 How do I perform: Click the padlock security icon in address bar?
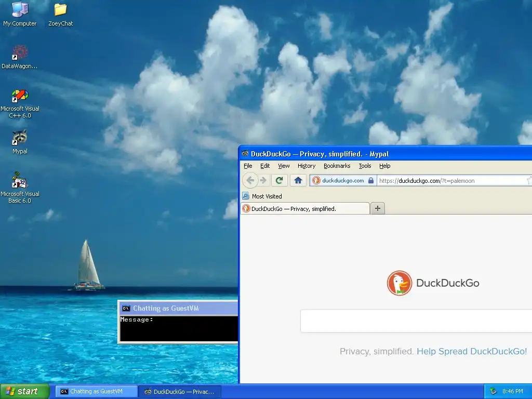[371, 180]
